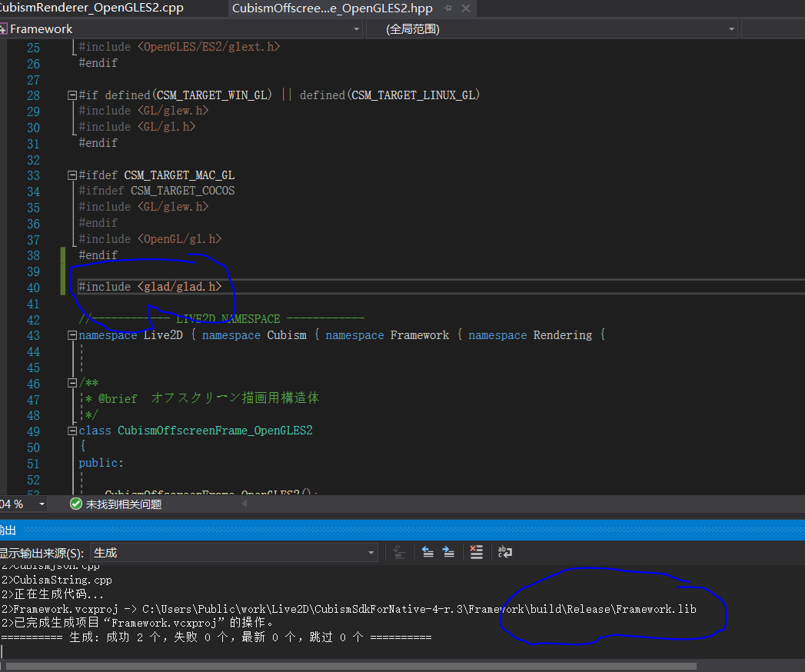Click the left scroll arrow of editor scrollbar
The height and width of the screenshot is (672, 805).
(x=244, y=504)
